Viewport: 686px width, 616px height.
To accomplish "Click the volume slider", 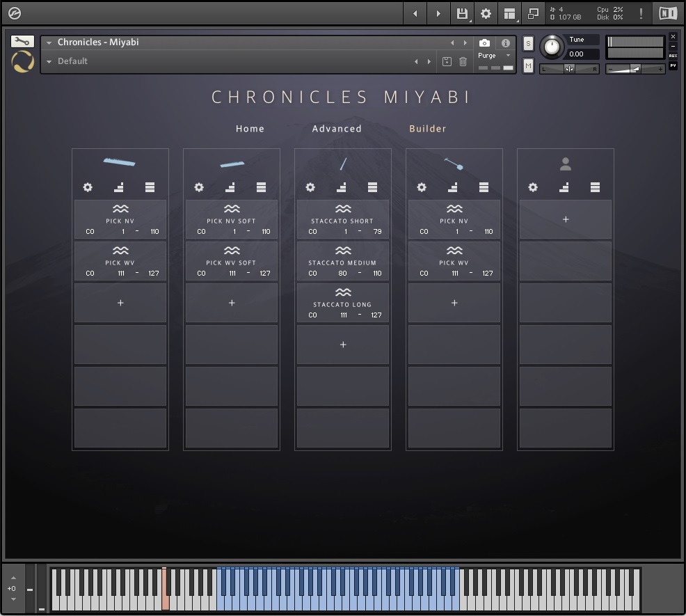I will point(635,69).
